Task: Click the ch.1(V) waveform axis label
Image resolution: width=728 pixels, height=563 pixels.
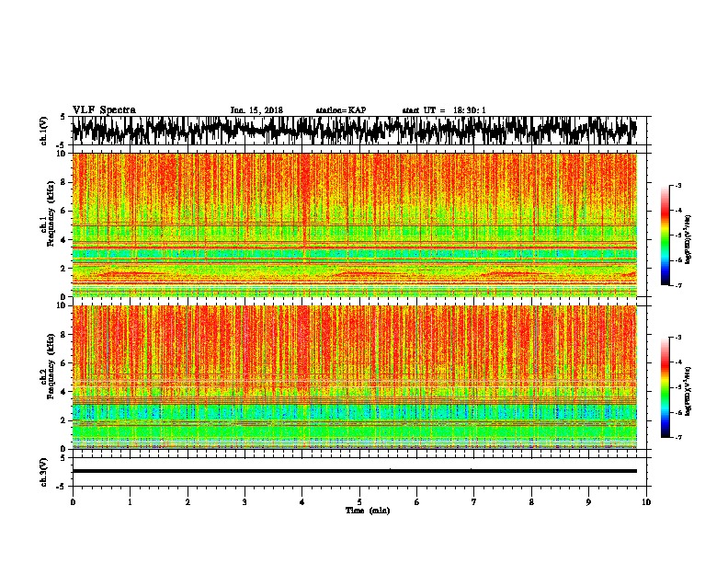Action: (44, 131)
